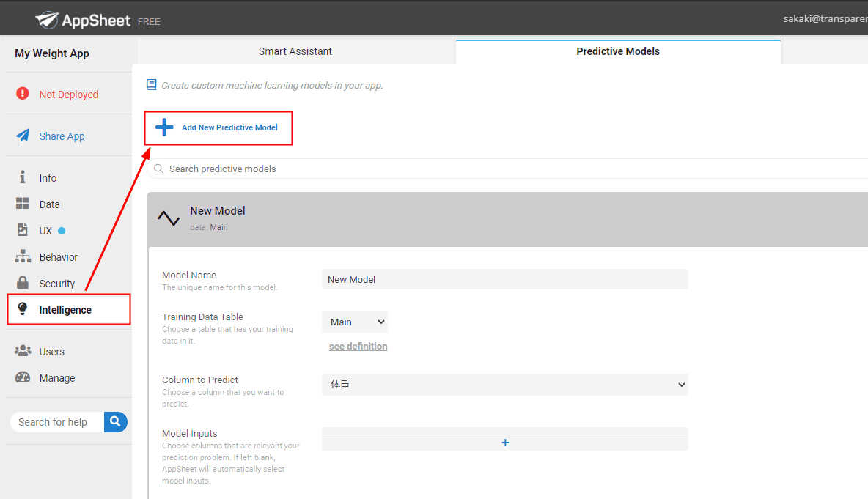Click the Column to Predict label
Image resolution: width=868 pixels, height=499 pixels.
(x=200, y=380)
